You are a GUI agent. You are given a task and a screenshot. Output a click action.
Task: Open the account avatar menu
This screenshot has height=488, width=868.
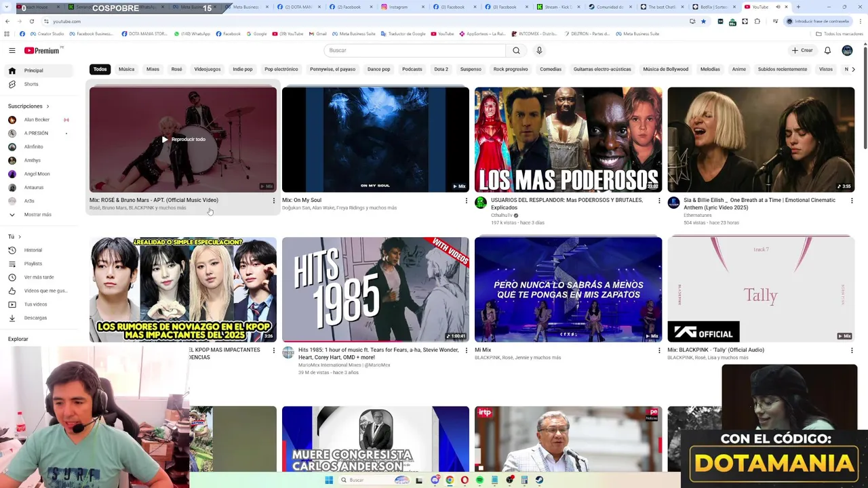point(847,50)
